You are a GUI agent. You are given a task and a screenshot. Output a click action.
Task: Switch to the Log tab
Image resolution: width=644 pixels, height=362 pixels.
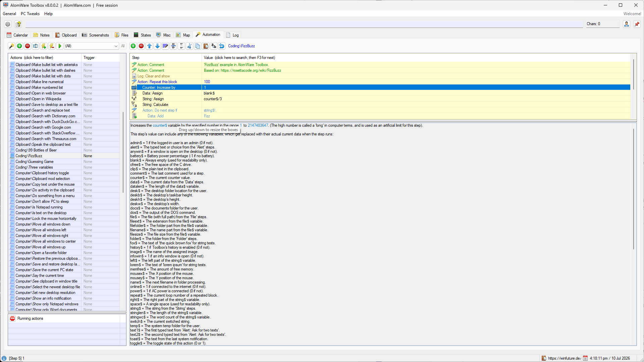(x=232, y=35)
